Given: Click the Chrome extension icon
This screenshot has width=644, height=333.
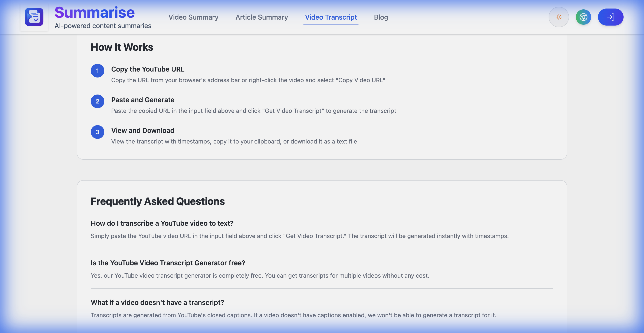Looking at the screenshot, I should point(583,17).
